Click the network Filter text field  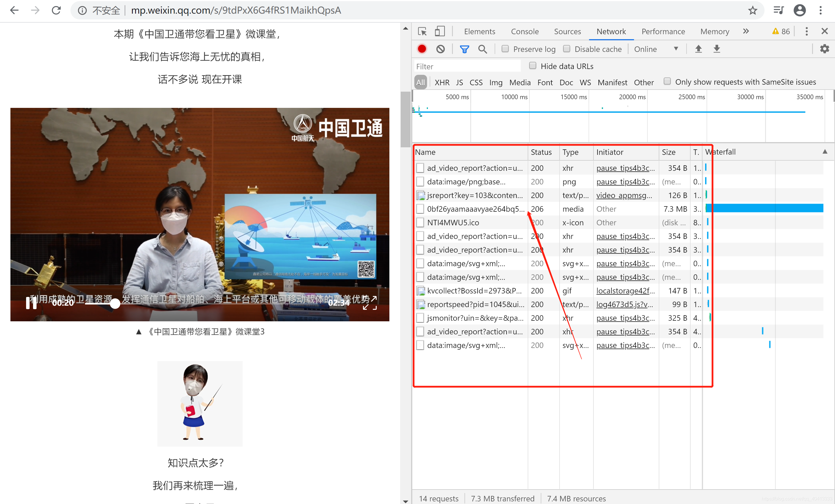tap(467, 66)
